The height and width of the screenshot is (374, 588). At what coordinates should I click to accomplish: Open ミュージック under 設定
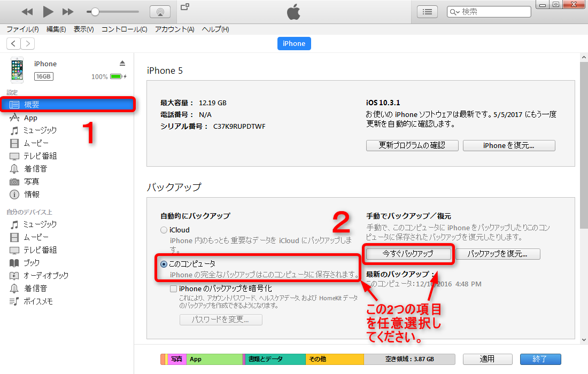coord(40,130)
